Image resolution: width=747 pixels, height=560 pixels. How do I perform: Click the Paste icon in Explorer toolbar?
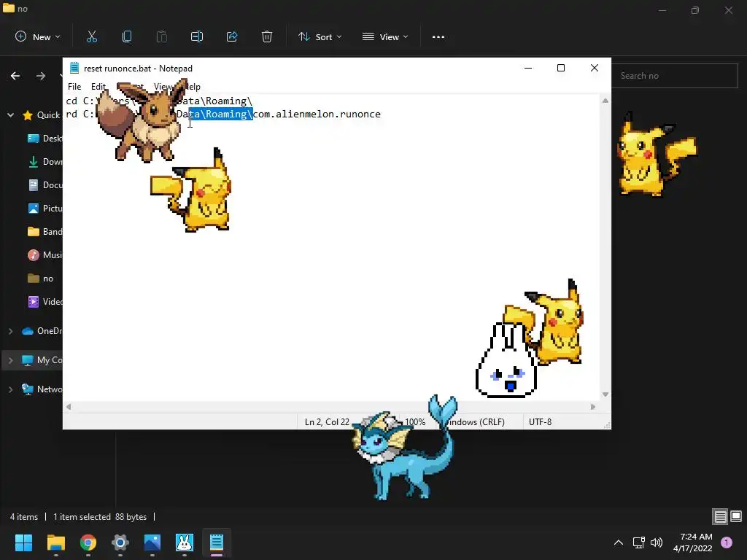pos(162,36)
